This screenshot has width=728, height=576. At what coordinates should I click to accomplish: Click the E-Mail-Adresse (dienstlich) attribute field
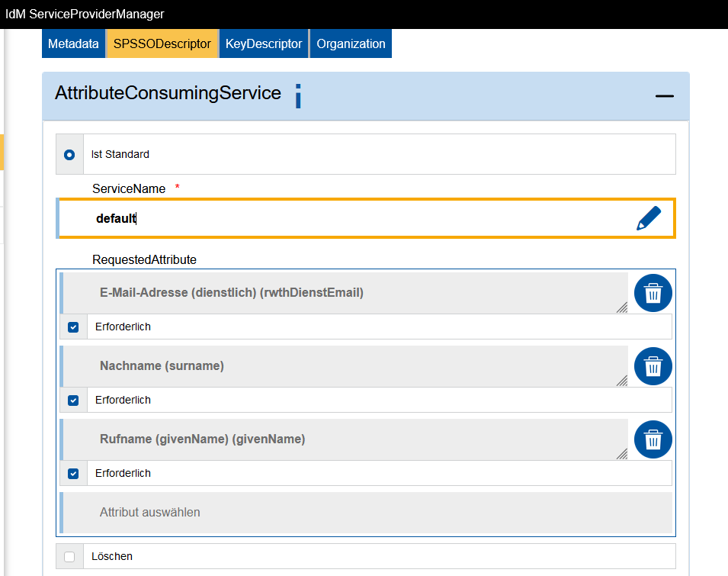(x=345, y=293)
